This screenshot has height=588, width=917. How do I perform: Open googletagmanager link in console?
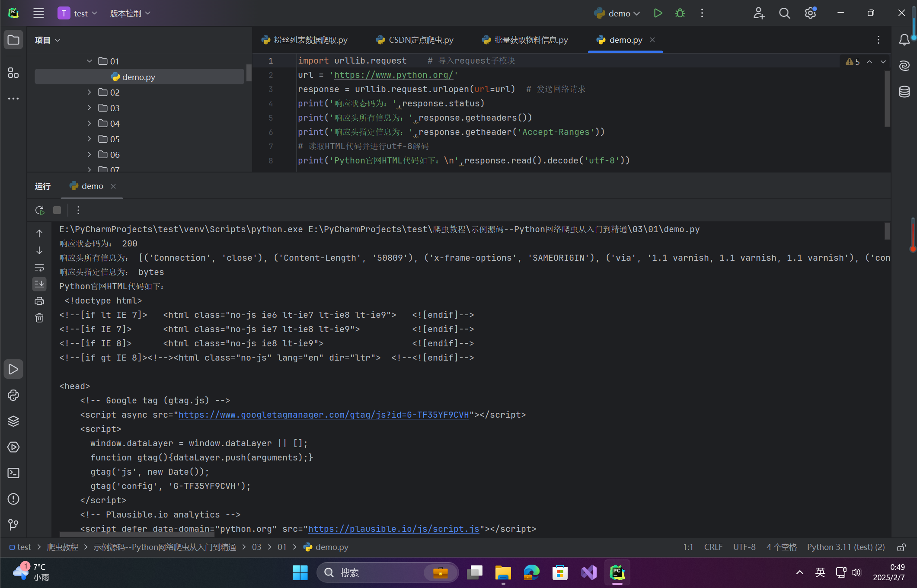323,415
